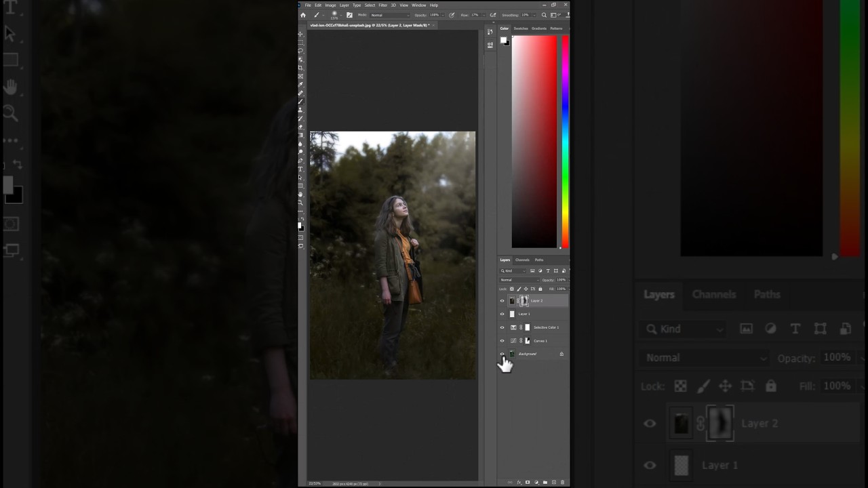
Task: Select the Horizontal Type tool
Action: tap(301, 169)
